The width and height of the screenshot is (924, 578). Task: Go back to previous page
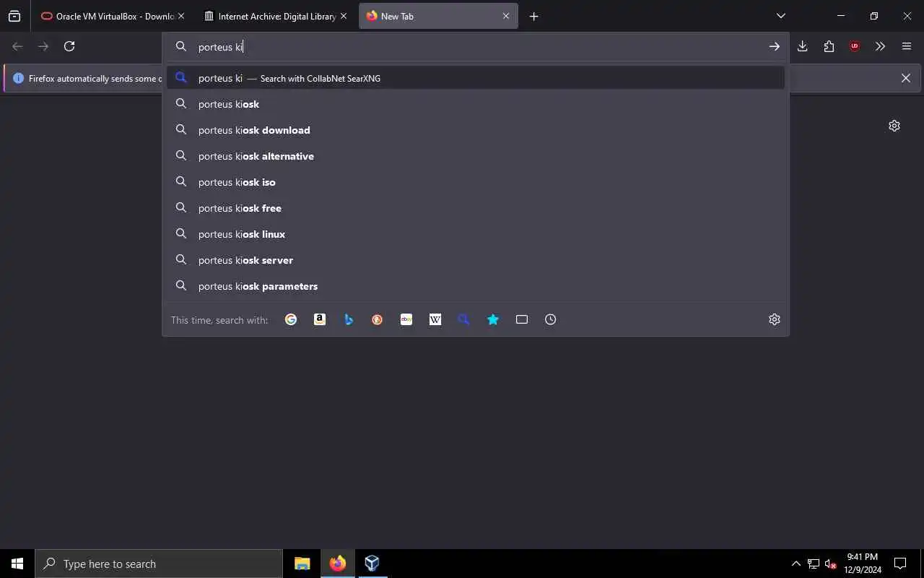tap(17, 46)
